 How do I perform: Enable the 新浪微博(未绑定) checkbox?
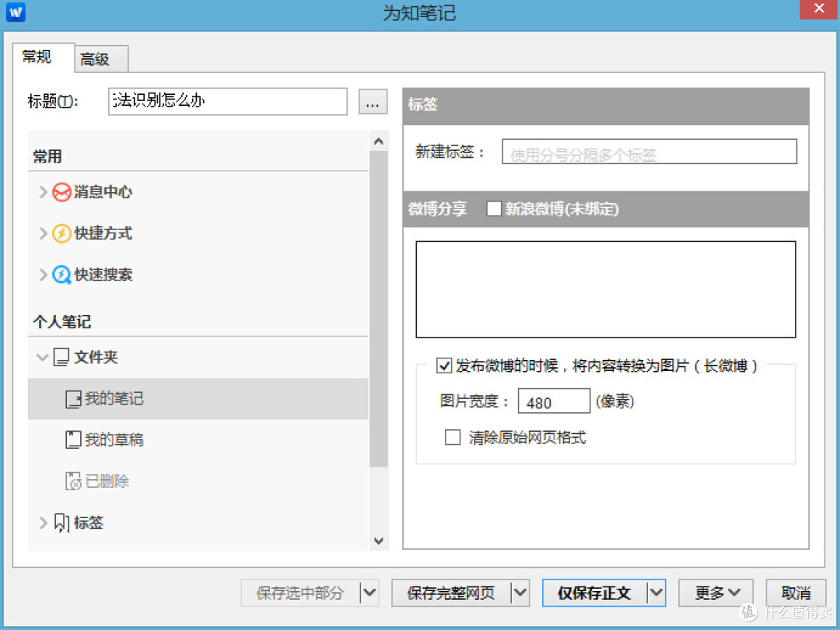(493, 208)
